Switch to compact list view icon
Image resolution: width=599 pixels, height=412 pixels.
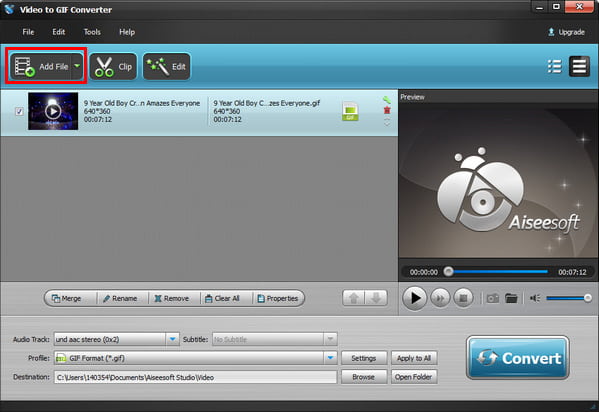[554, 67]
